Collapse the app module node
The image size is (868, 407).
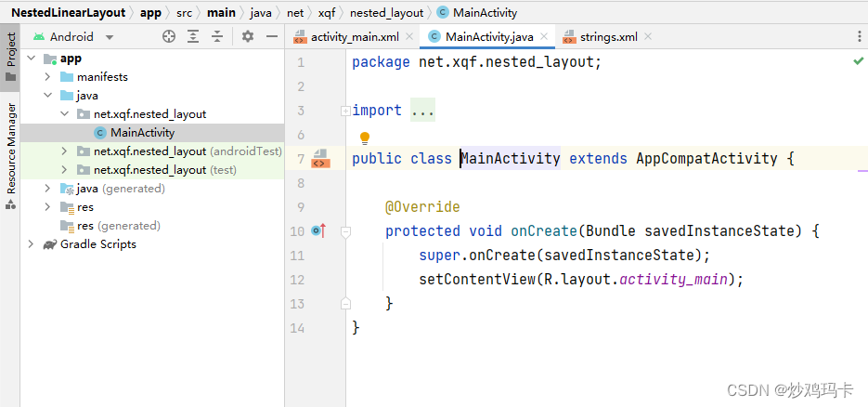point(31,59)
